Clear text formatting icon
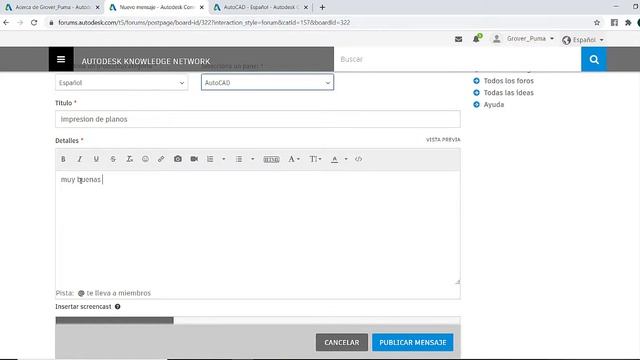Viewport: 640px width, 360px height. (x=129, y=159)
